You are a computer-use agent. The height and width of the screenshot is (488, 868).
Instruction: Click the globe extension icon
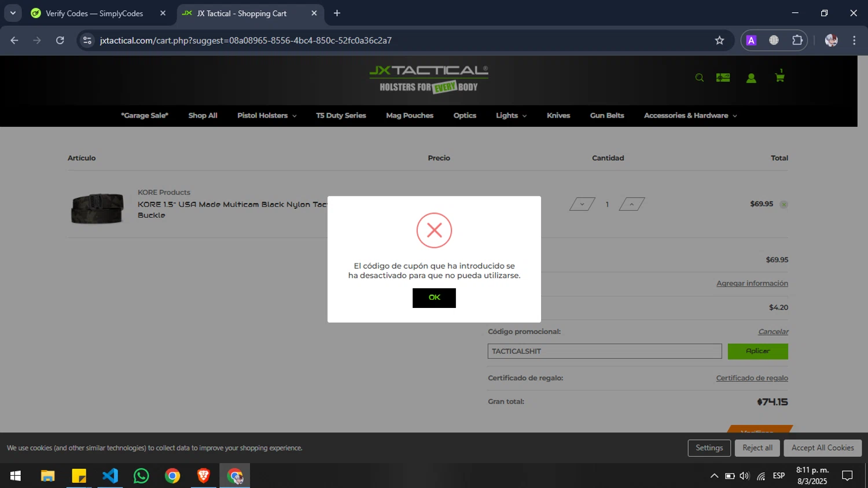[x=774, y=41]
